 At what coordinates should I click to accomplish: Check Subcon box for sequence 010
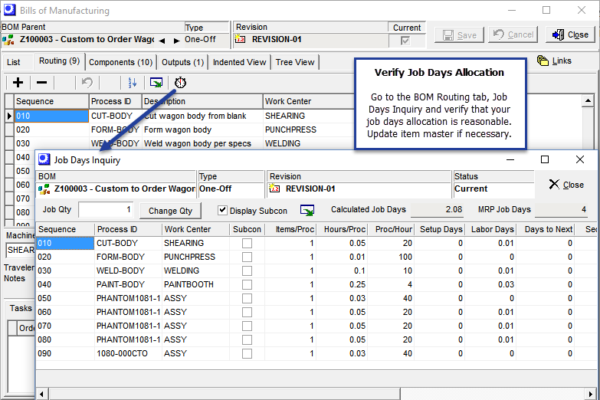pos(247,243)
